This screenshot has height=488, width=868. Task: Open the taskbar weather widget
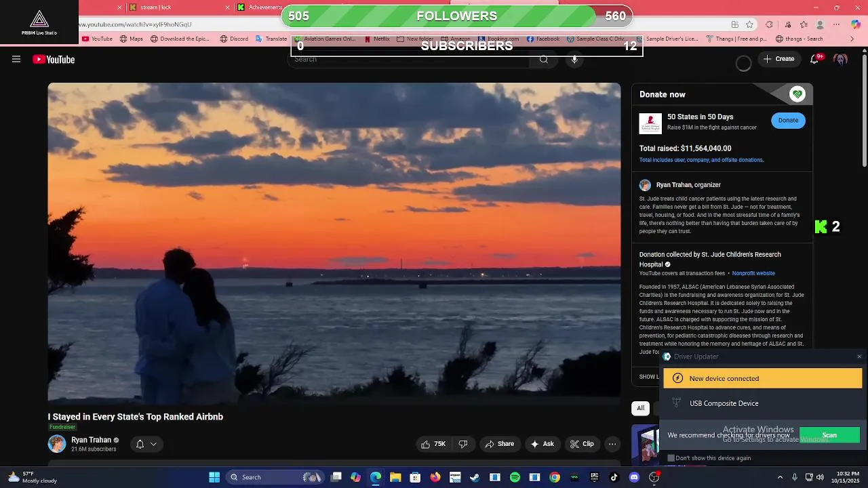coord(33,477)
